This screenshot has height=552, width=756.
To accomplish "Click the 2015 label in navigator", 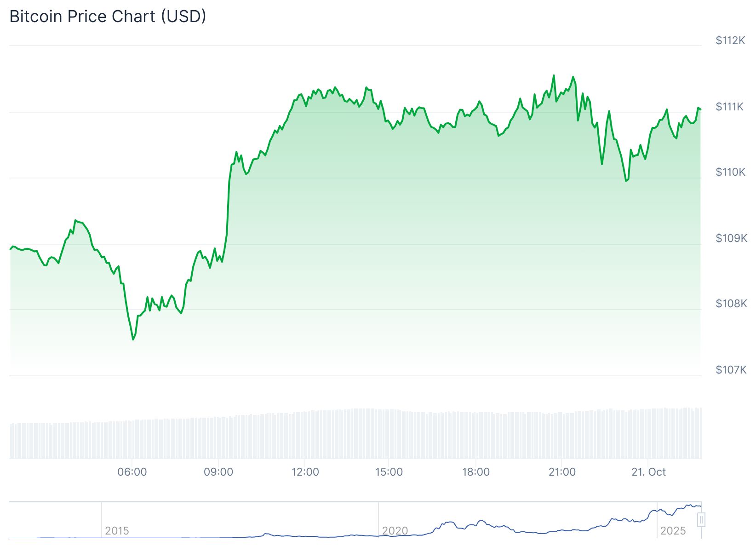I will (117, 531).
